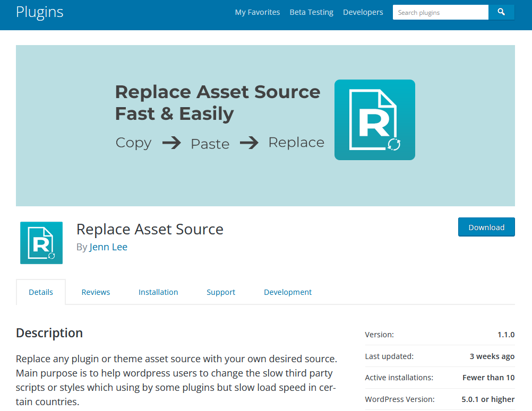The height and width of the screenshot is (411, 532).
Task: Click inside the Search plugins field
Action: 440,12
